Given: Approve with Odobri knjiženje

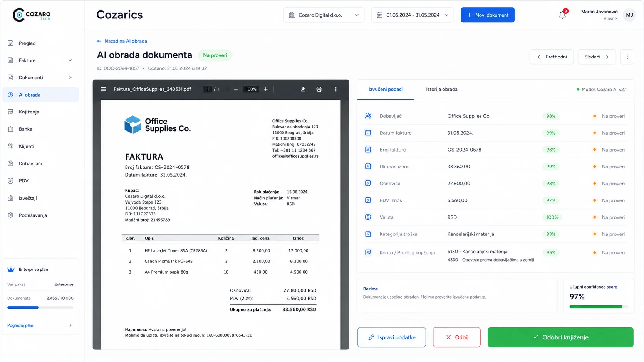Looking at the screenshot, I should 560,337.
